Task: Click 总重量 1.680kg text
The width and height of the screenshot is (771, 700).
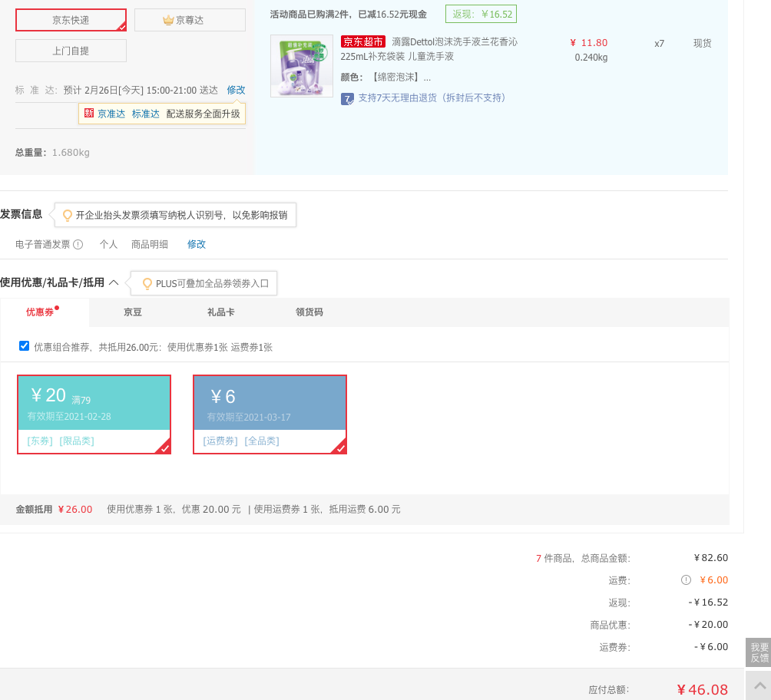Action: coord(52,153)
